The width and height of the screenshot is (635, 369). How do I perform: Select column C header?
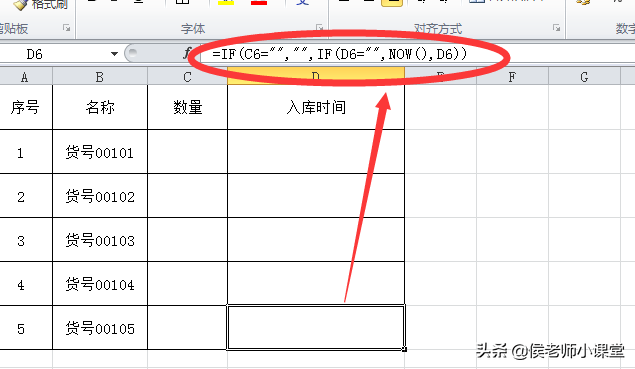[187, 77]
